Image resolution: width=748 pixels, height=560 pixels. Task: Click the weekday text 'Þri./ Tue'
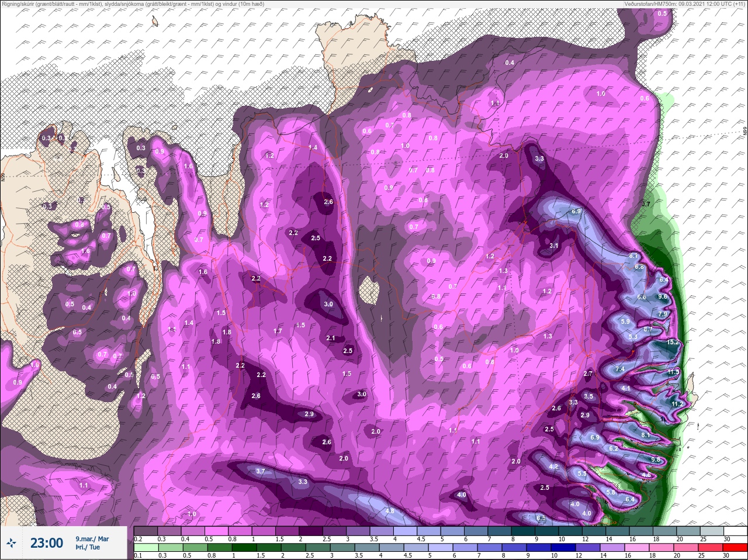[88, 548]
